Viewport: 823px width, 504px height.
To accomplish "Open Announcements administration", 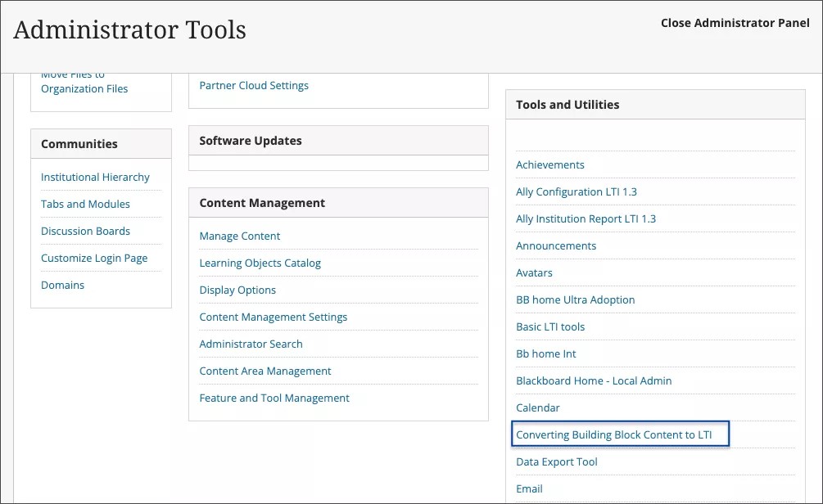I will (x=556, y=245).
